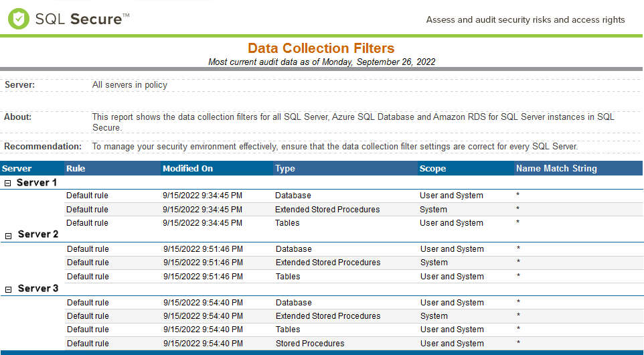Click the Type column header
Image resolution: width=644 pixels, height=355 pixels.
[285, 168]
